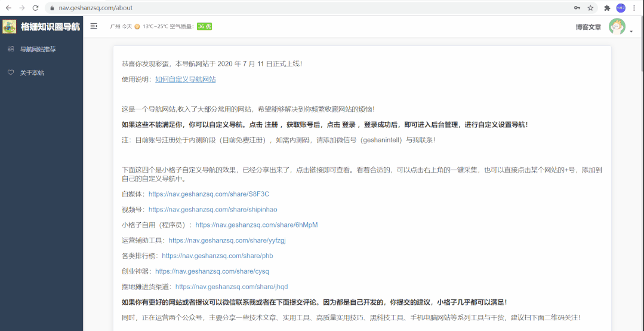Viewport: 644px width, 331px height.
Task: Open the share/shipinhao 视频号 link
Action: (x=212, y=209)
